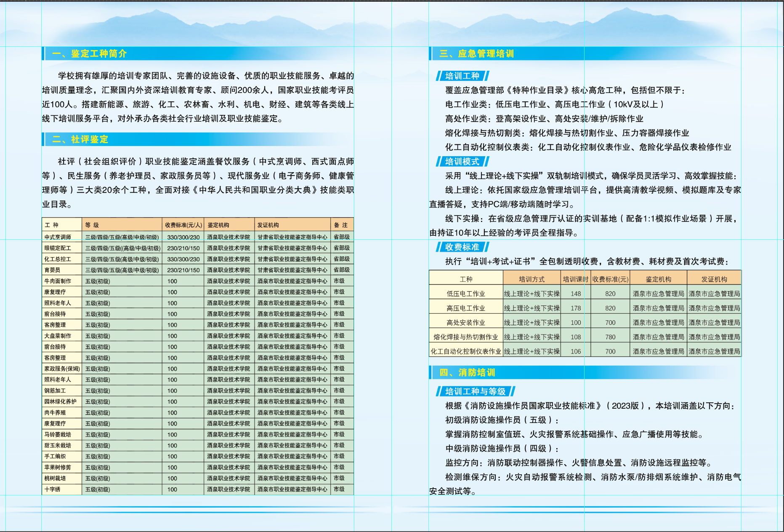
Task: Select the blue "培训模式" subheading tag
Action: pyautogui.click(x=462, y=162)
